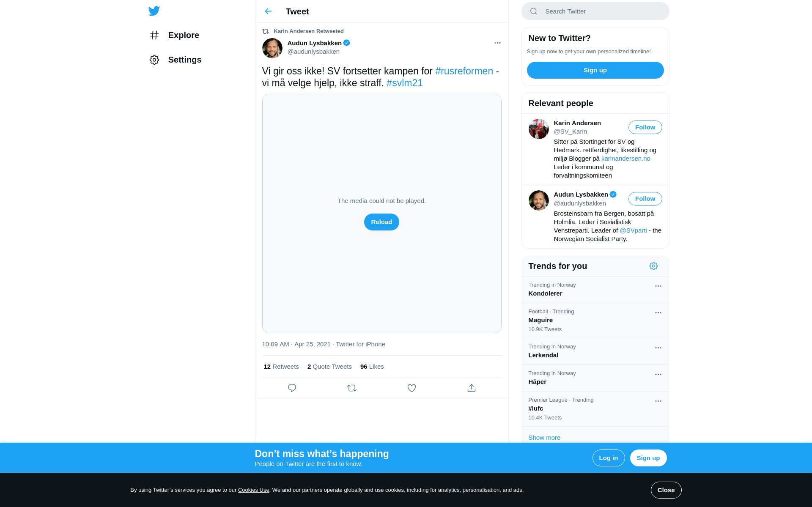
Task: Follow Karin Andersen
Action: pyautogui.click(x=645, y=127)
